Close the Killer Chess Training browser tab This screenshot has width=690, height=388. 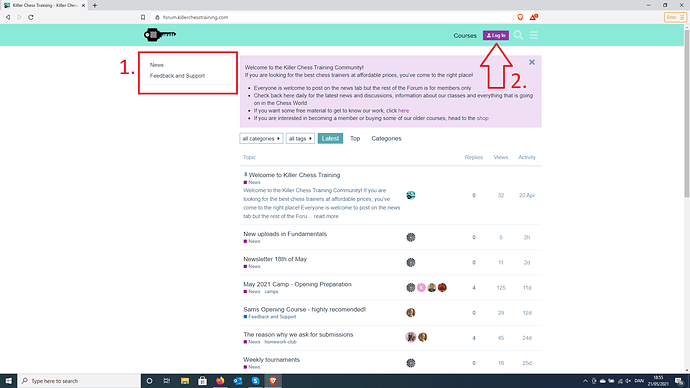(x=83, y=5)
